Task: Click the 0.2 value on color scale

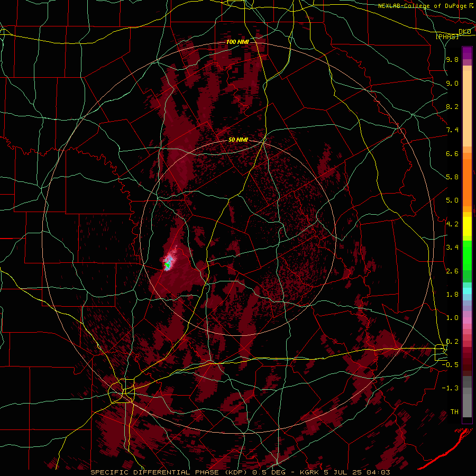Action: click(452, 342)
